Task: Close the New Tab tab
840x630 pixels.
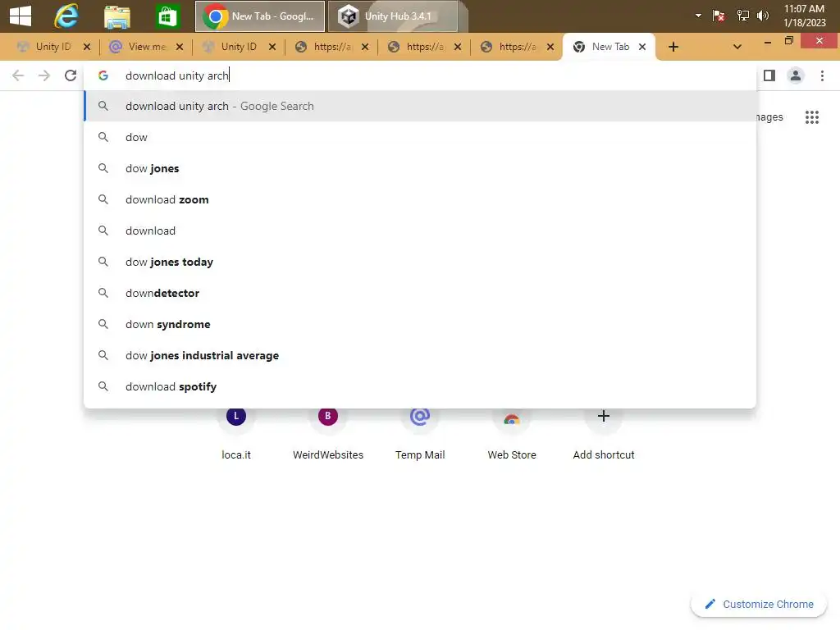Action: 642,47
